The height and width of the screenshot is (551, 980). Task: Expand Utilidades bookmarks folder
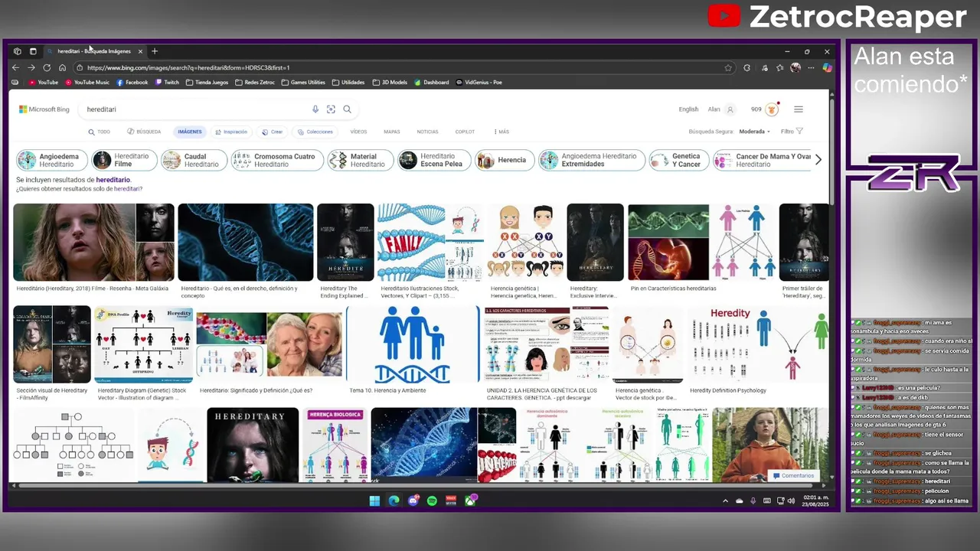(x=349, y=83)
